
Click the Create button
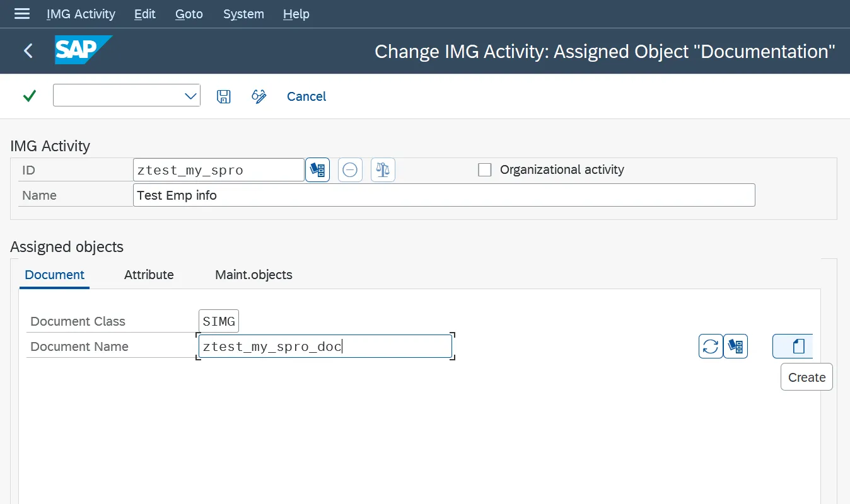click(x=806, y=376)
